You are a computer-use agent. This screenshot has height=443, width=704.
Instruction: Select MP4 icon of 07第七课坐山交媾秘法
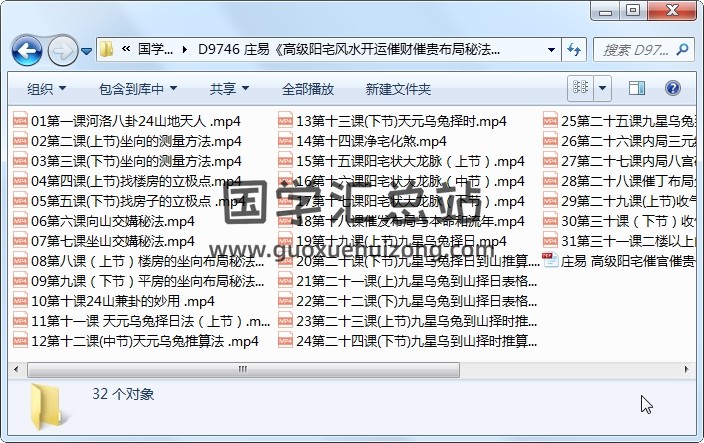click(x=20, y=241)
